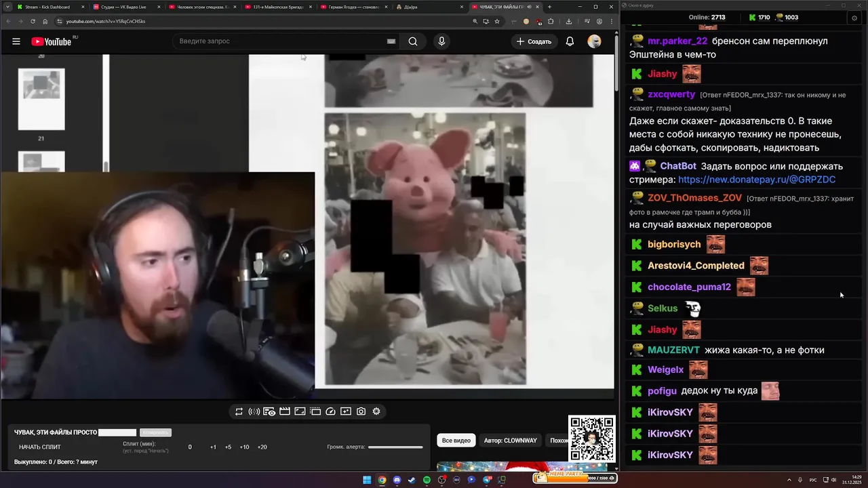Switch to Stream - Kick Dashboard tab
The width and height of the screenshot is (868, 488).
pyautogui.click(x=51, y=7)
